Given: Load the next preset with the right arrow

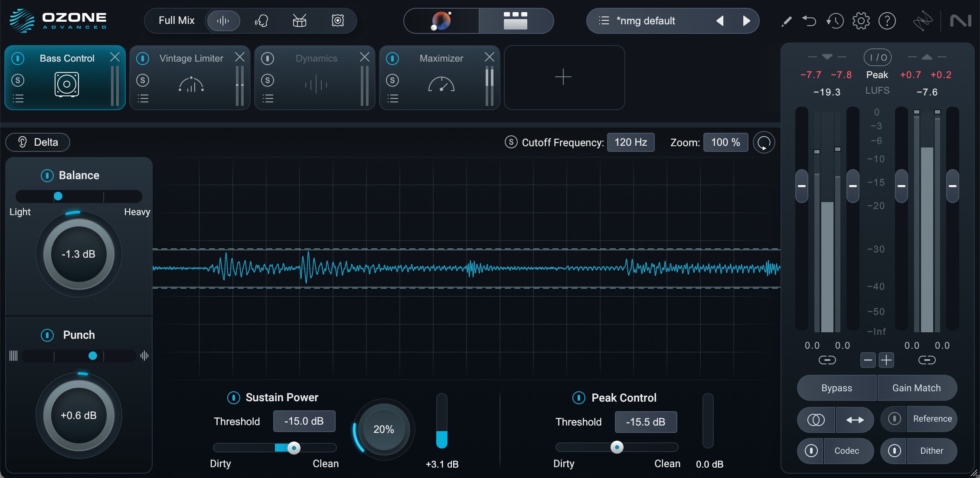Looking at the screenshot, I should click(x=746, y=20).
